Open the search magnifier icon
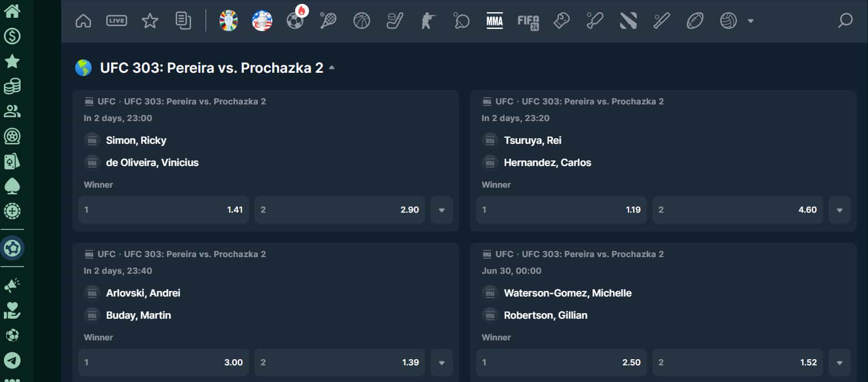 point(845,21)
